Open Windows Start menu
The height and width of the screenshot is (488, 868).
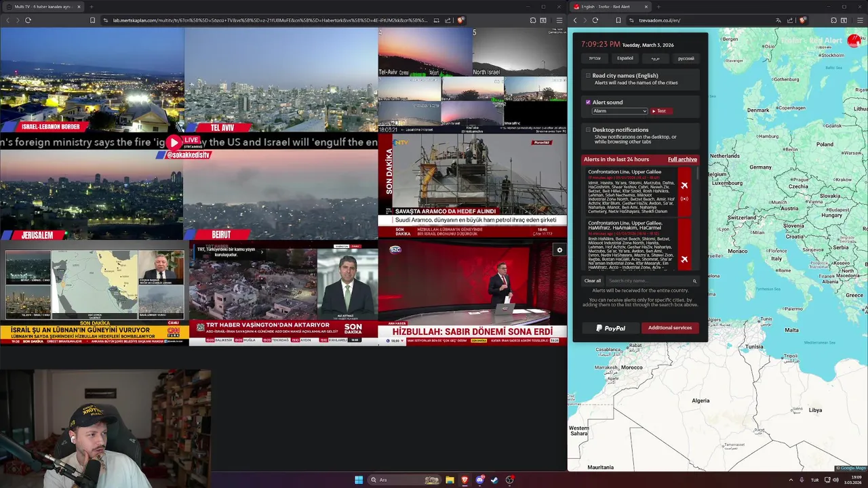tap(359, 480)
